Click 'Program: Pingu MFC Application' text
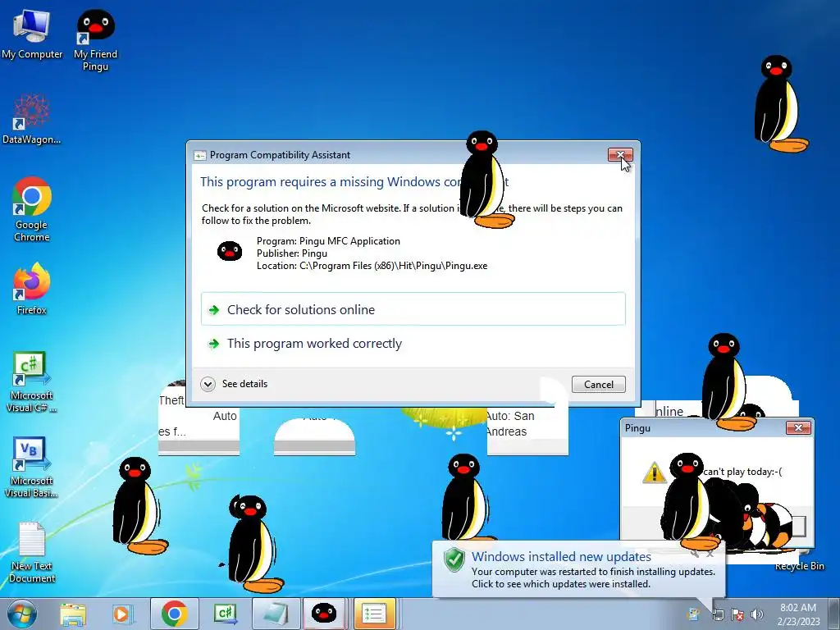840x630 pixels. pos(328,241)
